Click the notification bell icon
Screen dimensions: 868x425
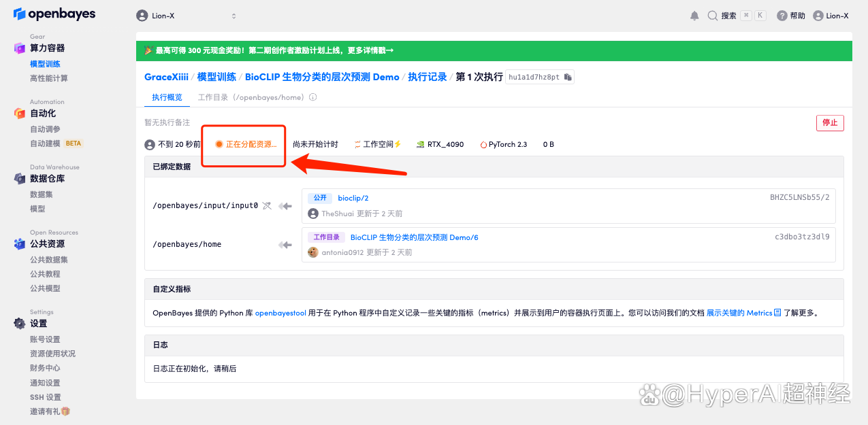coord(694,16)
